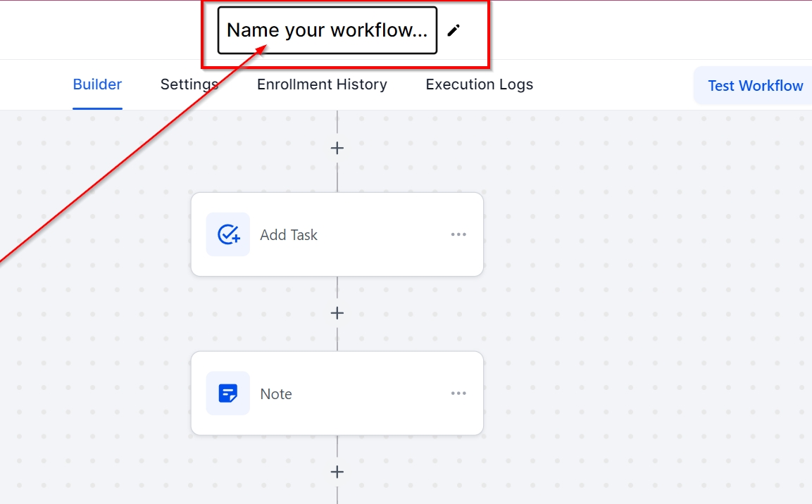Go to the Execution Logs tab
Screen dimensions: 812x504
pyautogui.click(x=479, y=84)
